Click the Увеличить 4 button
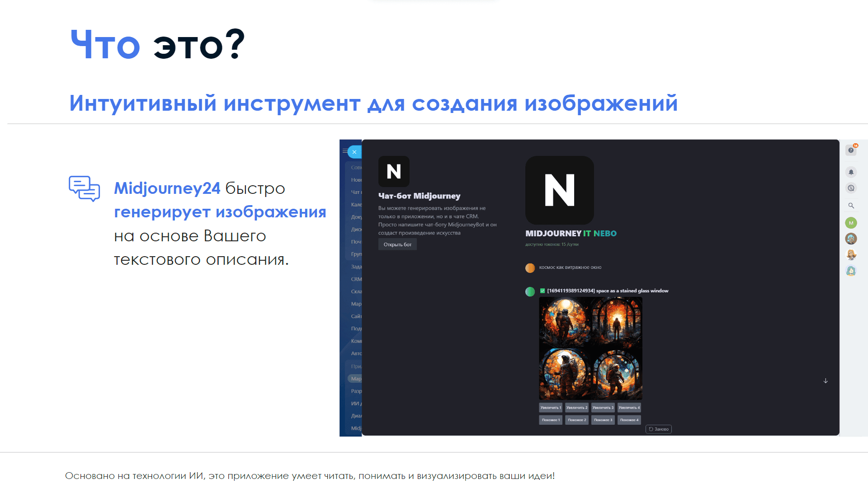 [x=629, y=408]
